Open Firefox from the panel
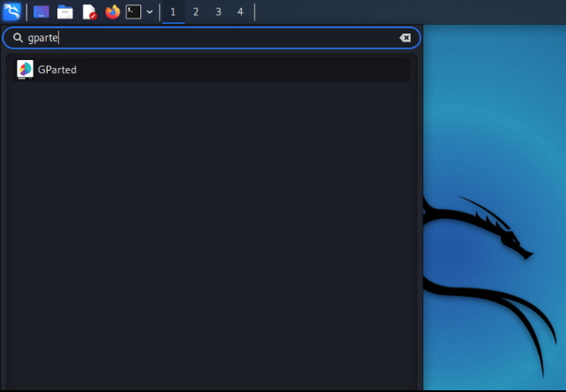Screen dimensions: 566x392 click(112, 11)
